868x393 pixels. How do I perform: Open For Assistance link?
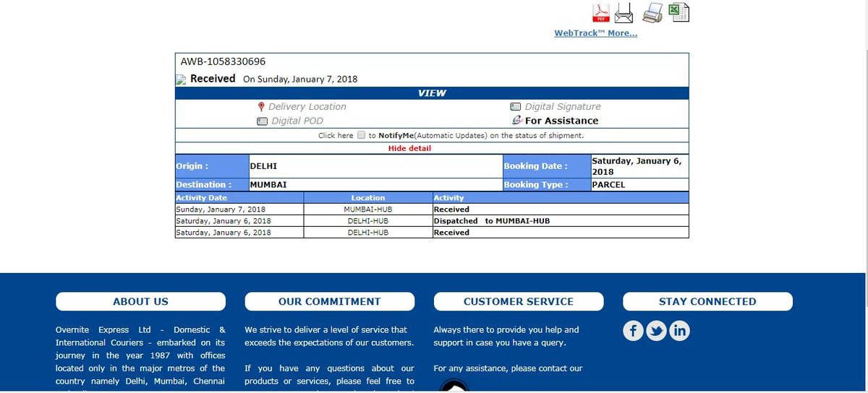[x=561, y=121]
